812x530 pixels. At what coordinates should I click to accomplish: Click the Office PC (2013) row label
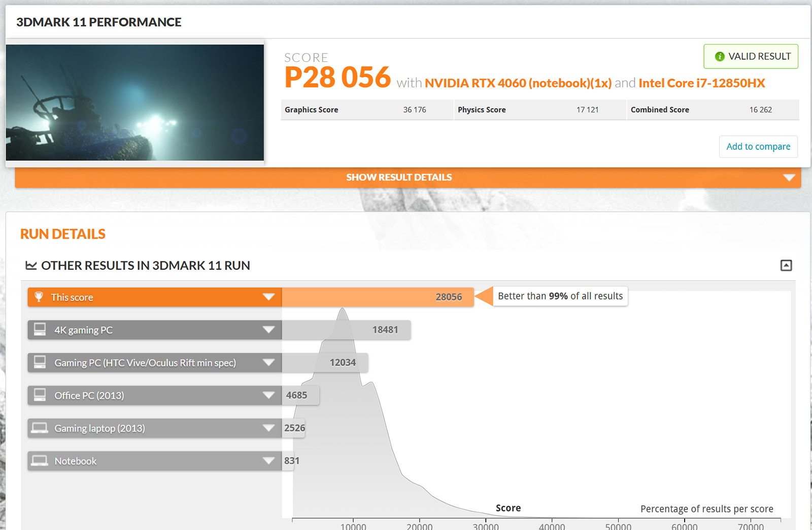[89, 395]
